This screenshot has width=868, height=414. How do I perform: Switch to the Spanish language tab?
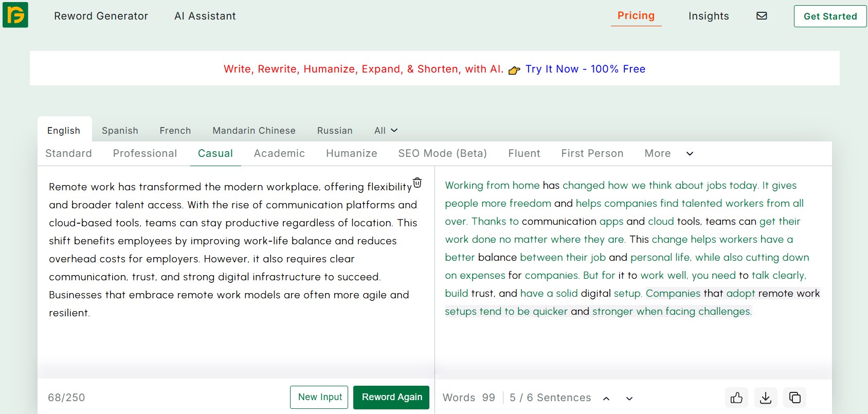(120, 131)
